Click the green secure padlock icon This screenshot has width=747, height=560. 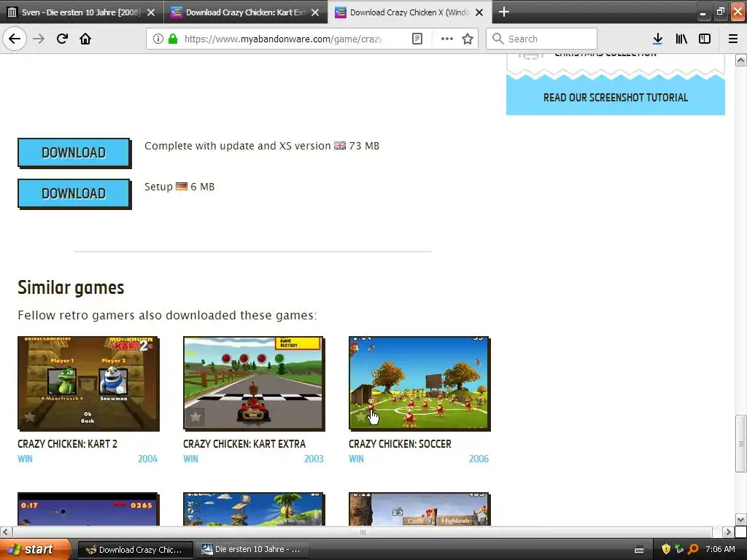[x=173, y=39]
